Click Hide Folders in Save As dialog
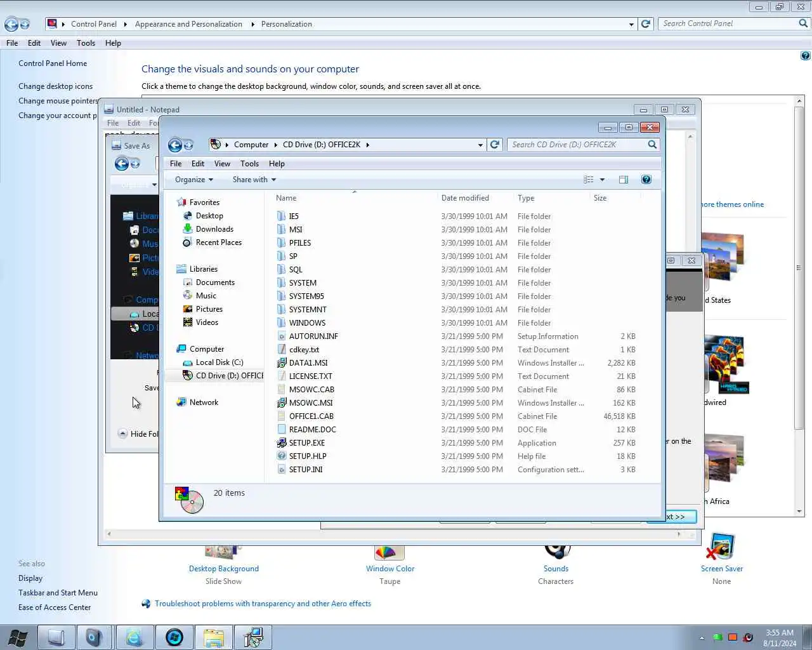Screen dimensions: 812x650 pos(138,434)
